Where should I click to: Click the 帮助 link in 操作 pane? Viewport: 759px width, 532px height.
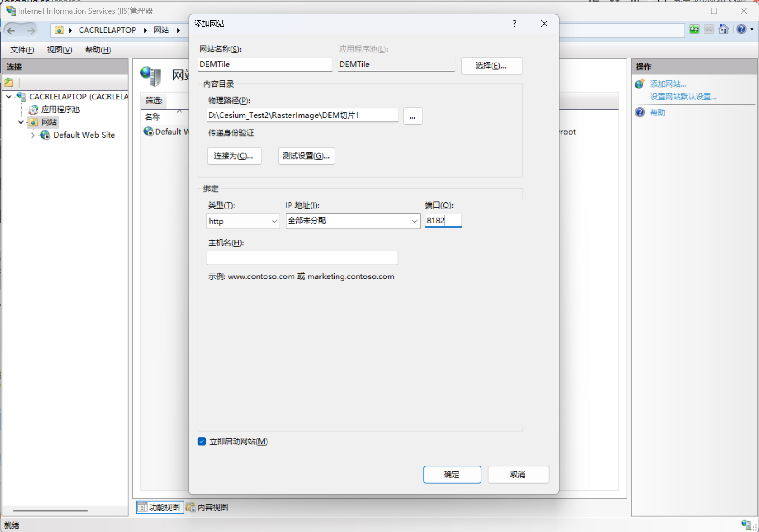pyautogui.click(x=657, y=113)
